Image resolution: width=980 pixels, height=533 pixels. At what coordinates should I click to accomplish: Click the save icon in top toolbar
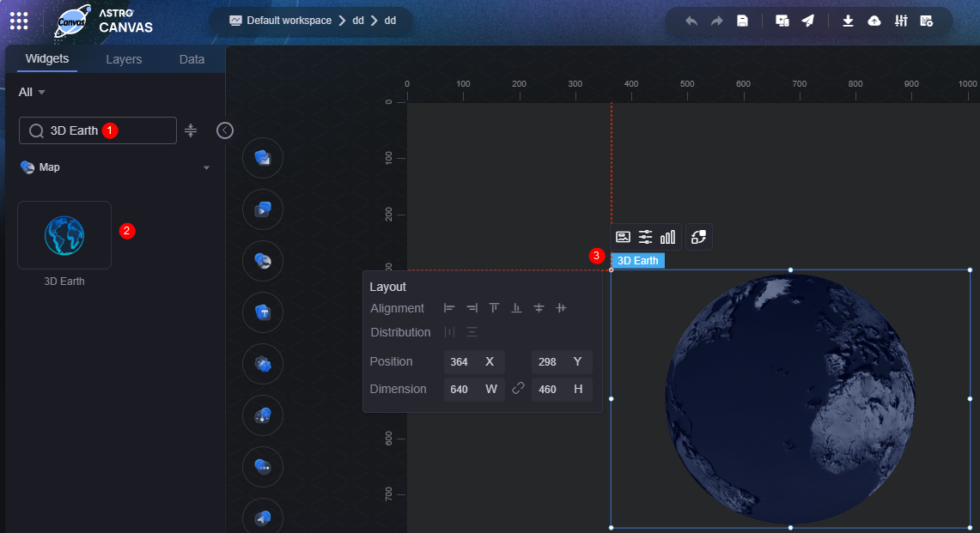click(742, 21)
